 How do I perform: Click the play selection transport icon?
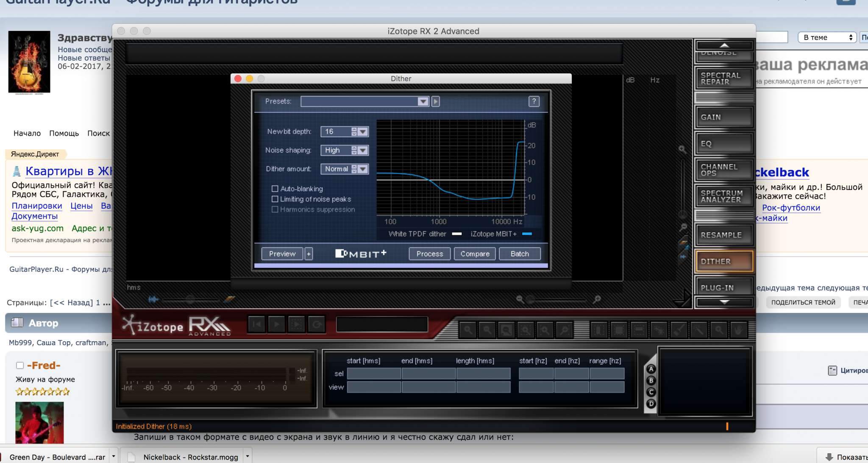(297, 325)
